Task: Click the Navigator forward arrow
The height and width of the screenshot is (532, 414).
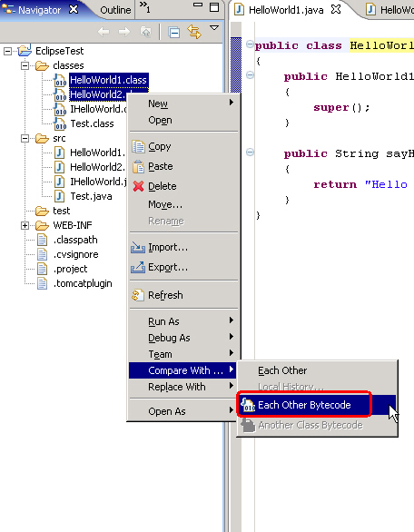Action: tap(124, 33)
